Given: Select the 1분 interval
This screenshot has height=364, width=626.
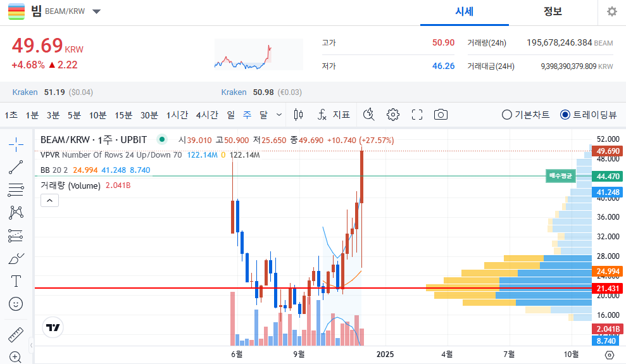Looking at the screenshot, I should [32, 115].
